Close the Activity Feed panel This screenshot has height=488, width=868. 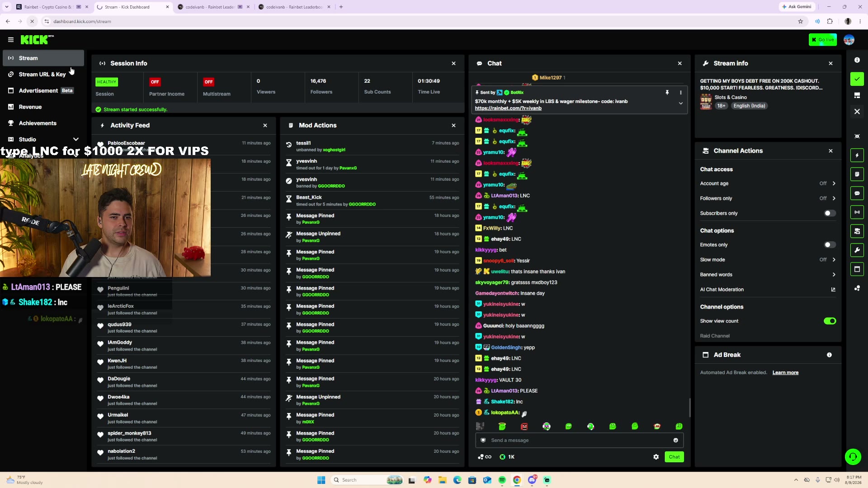pos(265,126)
